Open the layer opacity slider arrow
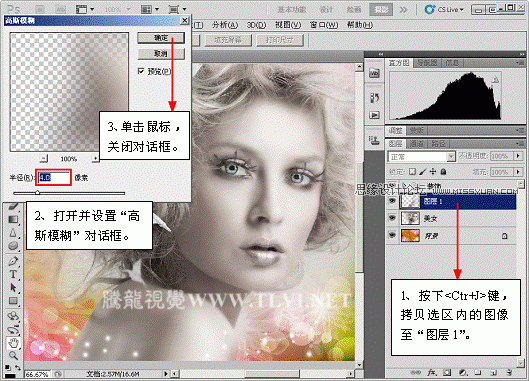Screen dimensions: 529x381 click(518, 156)
